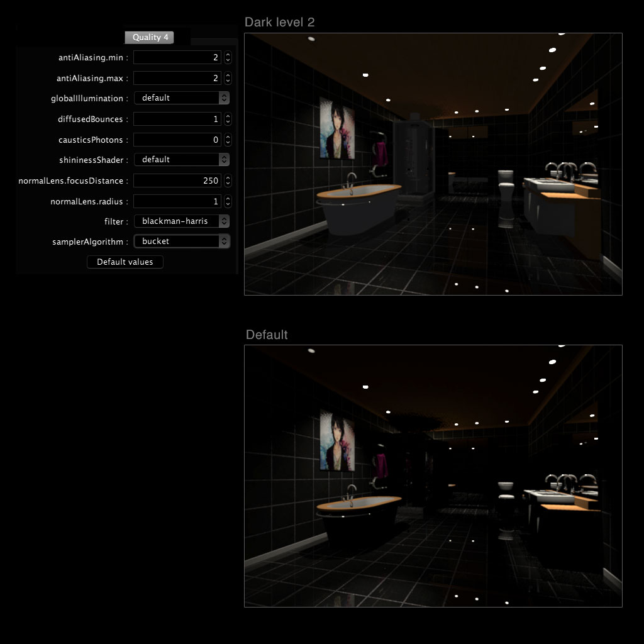Click the antiAliasing.min value field
644x644 pixels.
pos(177,57)
